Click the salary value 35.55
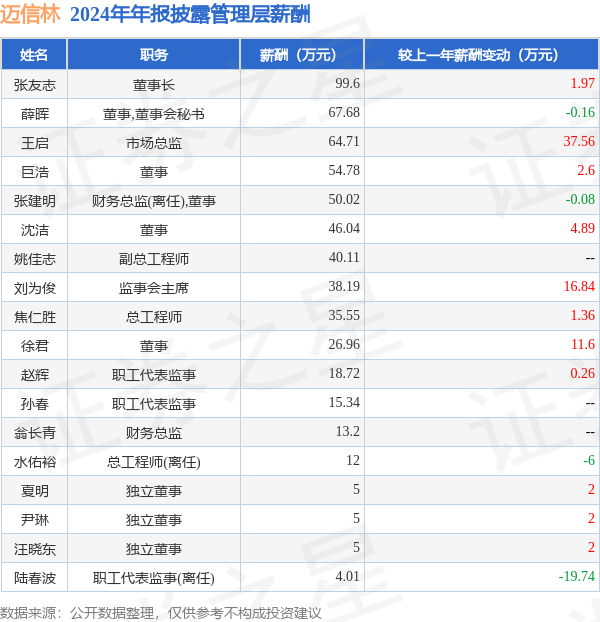Screen dimensions: 600x622 344,315
